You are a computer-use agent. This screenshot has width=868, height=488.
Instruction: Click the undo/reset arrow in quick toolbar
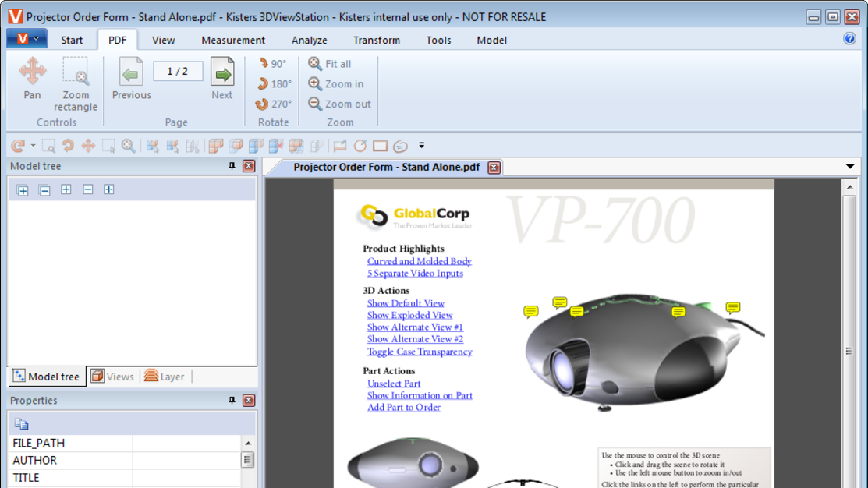pyautogui.click(x=18, y=146)
